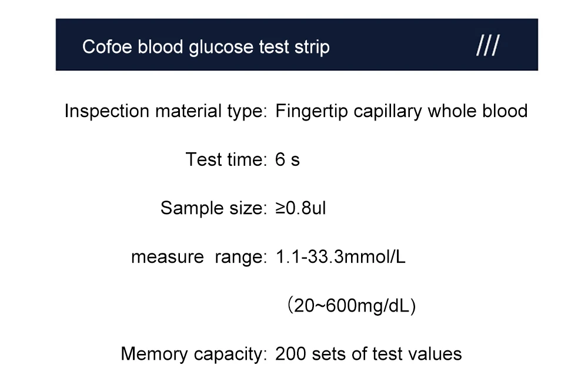Select the "≥0.8ul" sample size value

pos(300,208)
